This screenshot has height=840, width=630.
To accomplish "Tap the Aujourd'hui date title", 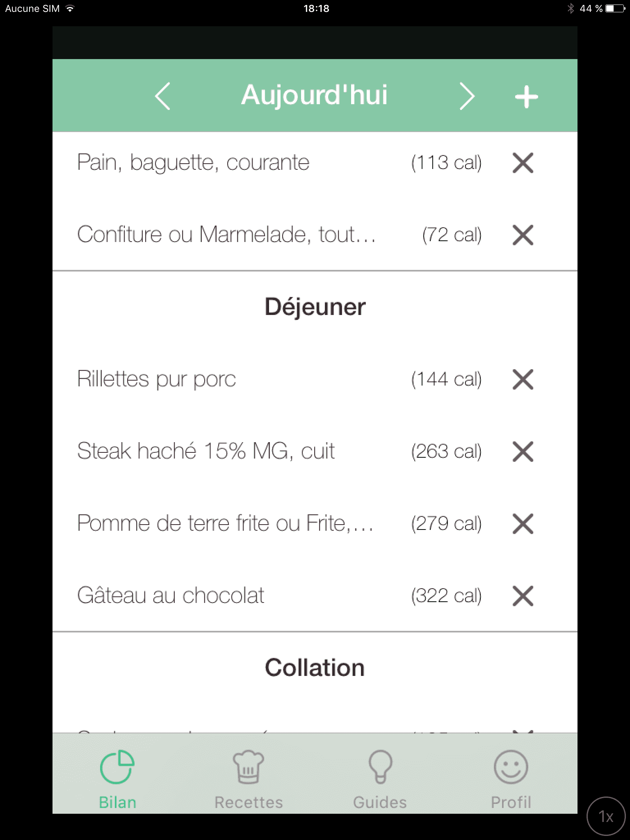I will pos(314,95).
